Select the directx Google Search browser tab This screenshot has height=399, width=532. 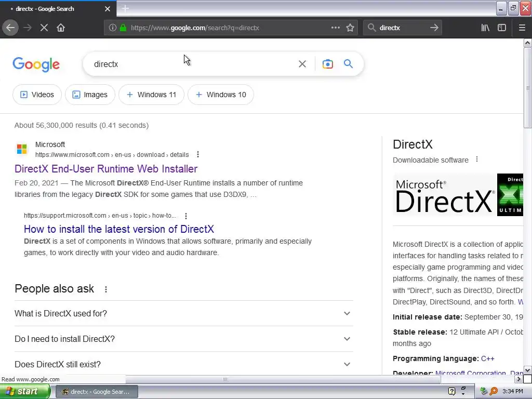click(58, 9)
